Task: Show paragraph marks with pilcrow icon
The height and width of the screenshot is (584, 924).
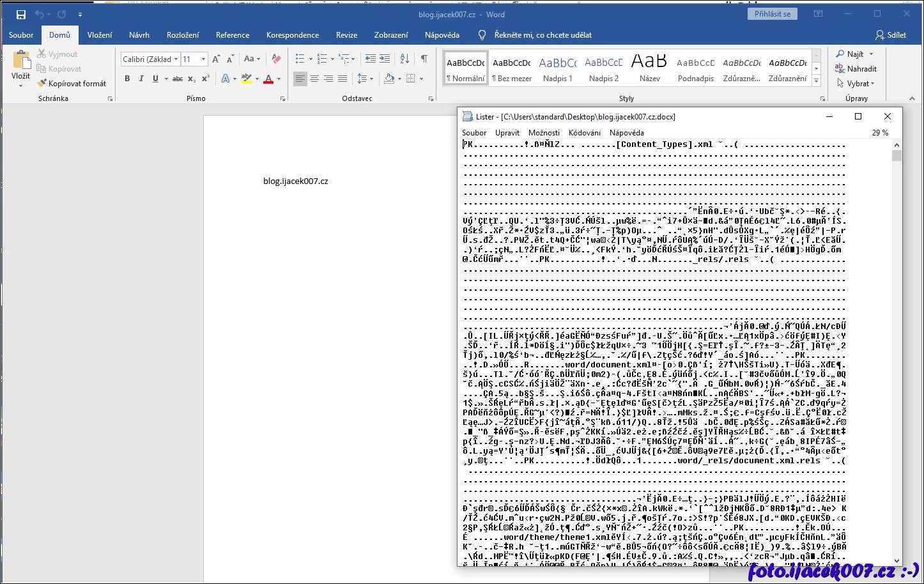Action: (x=424, y=59)
